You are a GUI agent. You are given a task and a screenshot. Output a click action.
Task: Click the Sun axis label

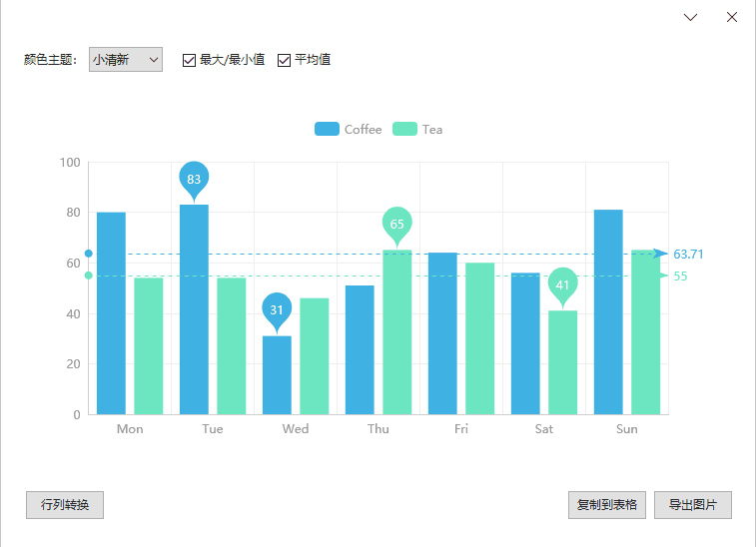coord(627,429)
